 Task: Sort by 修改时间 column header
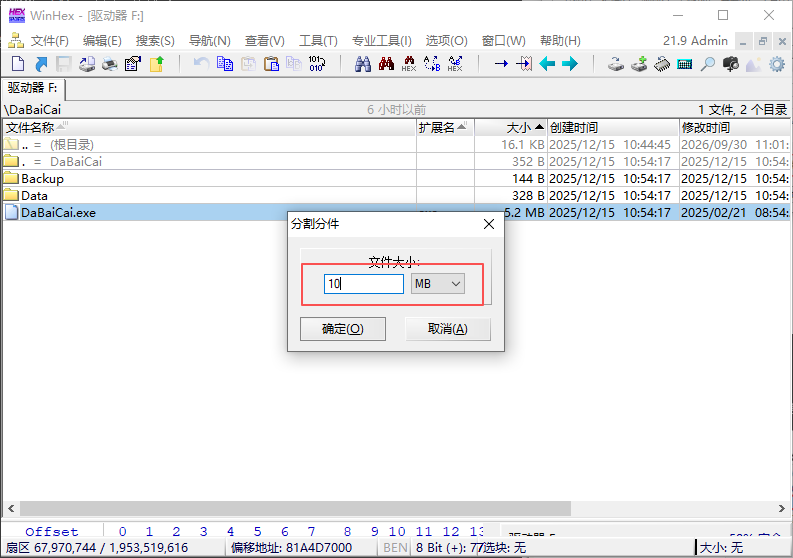(734, 127)
